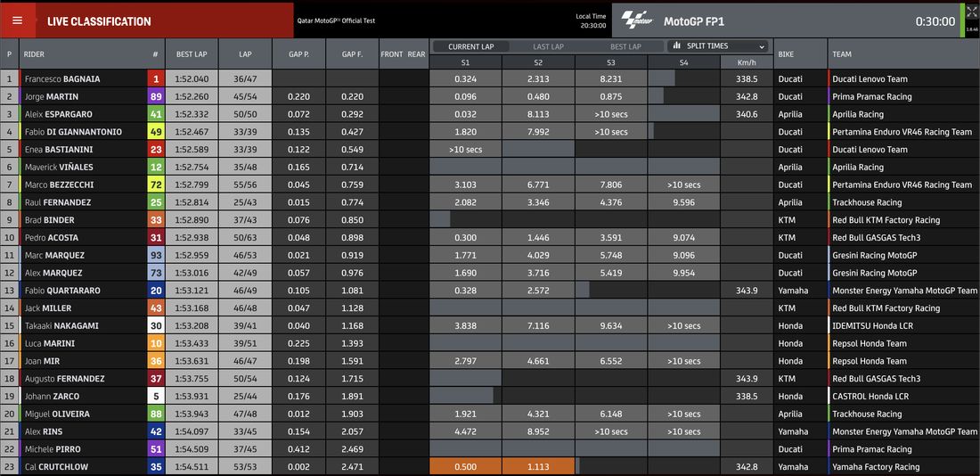
Task: Select rider Pedro Acosta
Action: (x=52, y=238)
